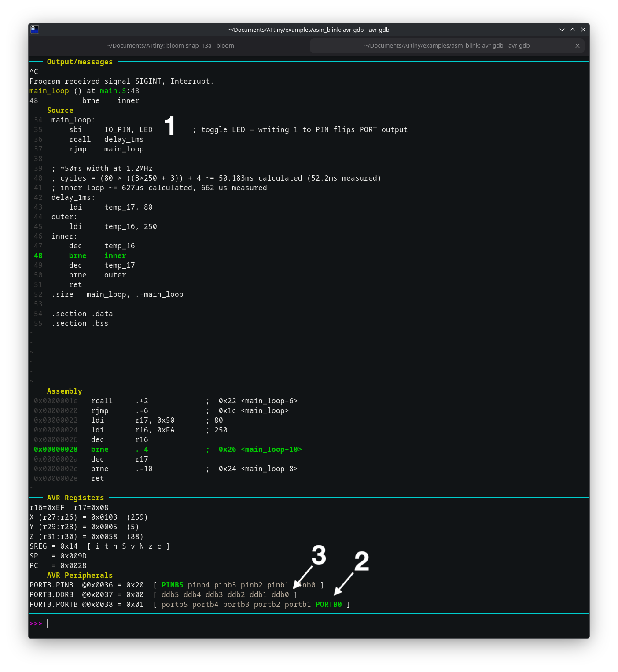Image resolution: width=618 pixels, height=672 pixels.
Task: Click source line 37 'rjmp main_loop'
Action: (107, 149)
